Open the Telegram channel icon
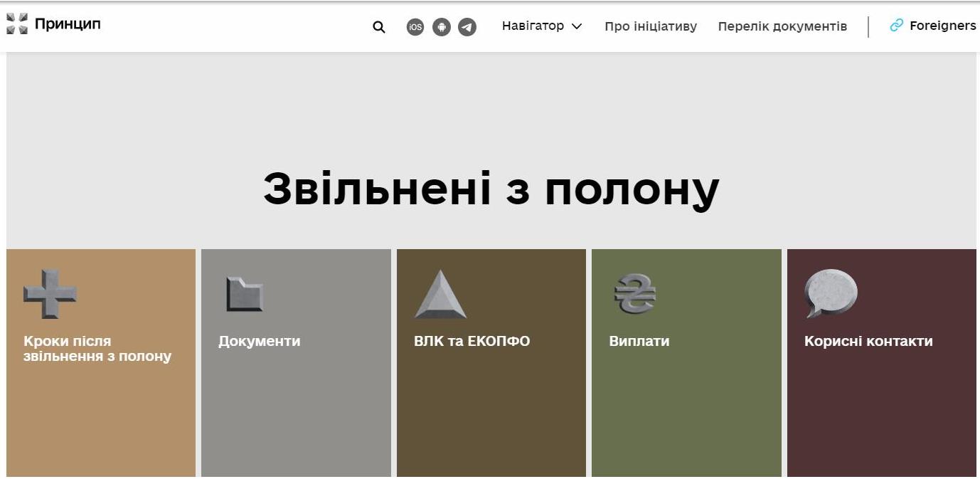 [467, 27]
